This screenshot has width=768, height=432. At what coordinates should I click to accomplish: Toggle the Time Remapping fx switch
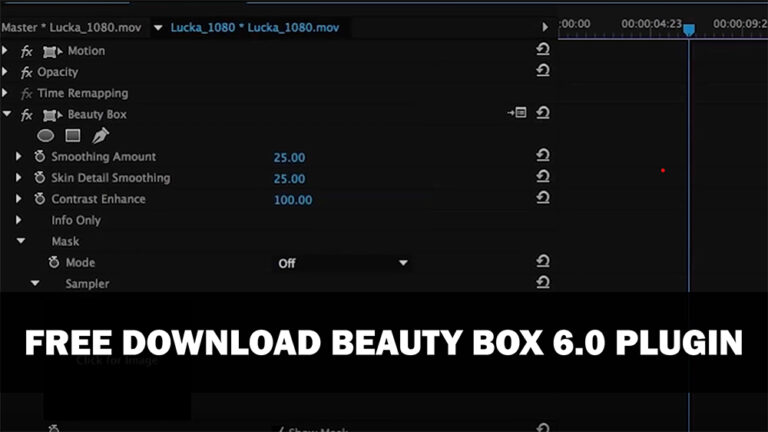tap(26, 94)
